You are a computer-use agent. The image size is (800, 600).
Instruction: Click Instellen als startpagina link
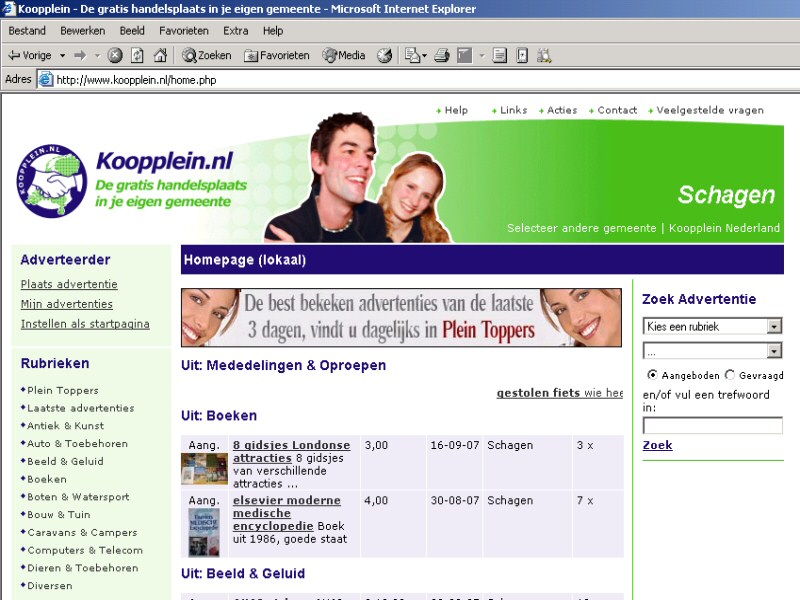point(85,324)
